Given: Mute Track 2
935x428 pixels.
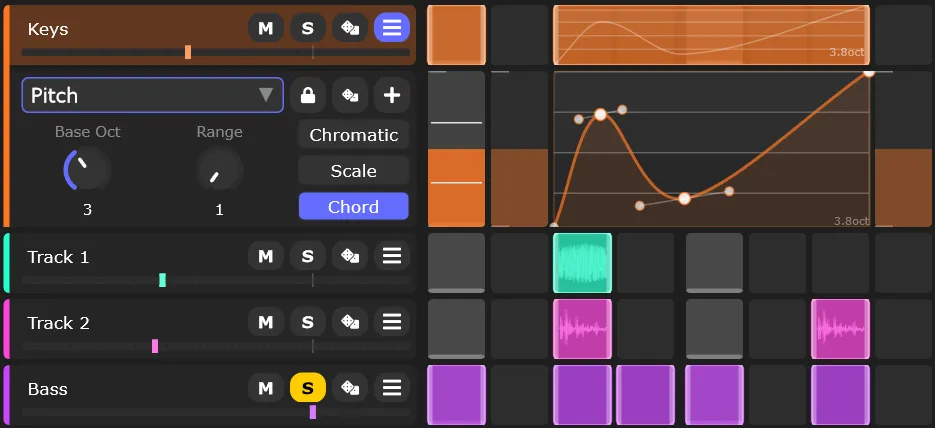Looking at the screenshot, I should (265, 322).
